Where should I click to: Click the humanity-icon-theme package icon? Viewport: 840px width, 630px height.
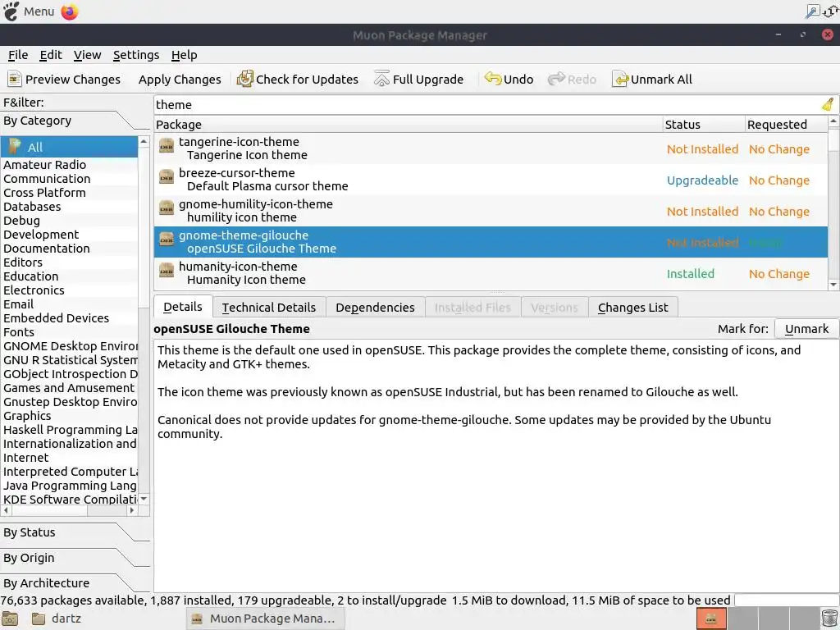pyautogui.click(x=167, y=270)
